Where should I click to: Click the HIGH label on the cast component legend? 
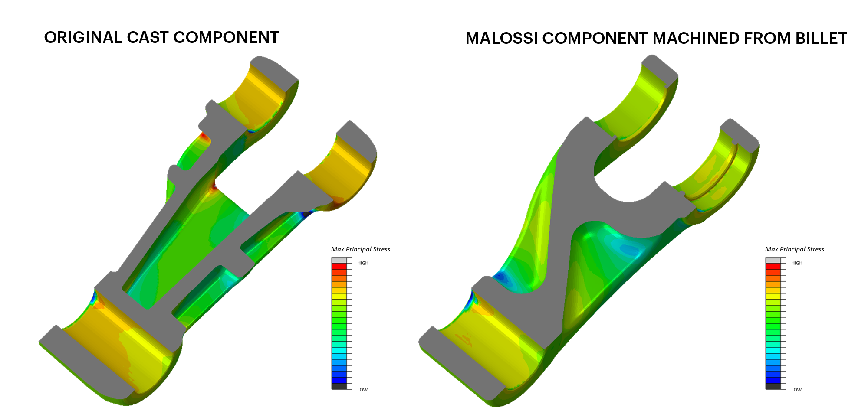(x=363, y=263)
